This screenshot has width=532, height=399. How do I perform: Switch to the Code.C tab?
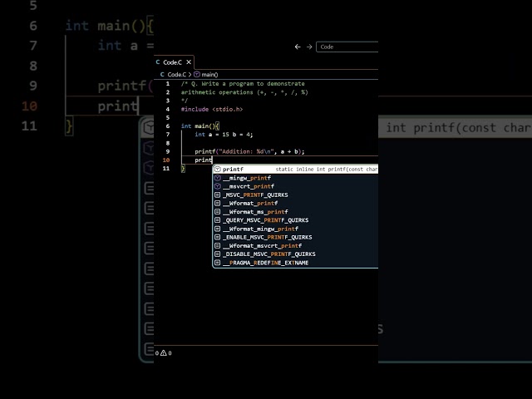tap(174, 62)
